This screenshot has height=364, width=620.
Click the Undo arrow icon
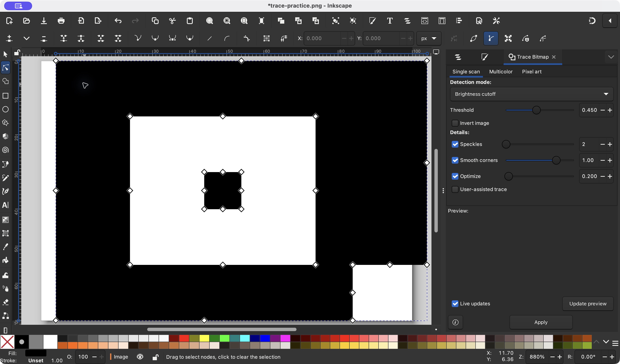tap(118, 21)
